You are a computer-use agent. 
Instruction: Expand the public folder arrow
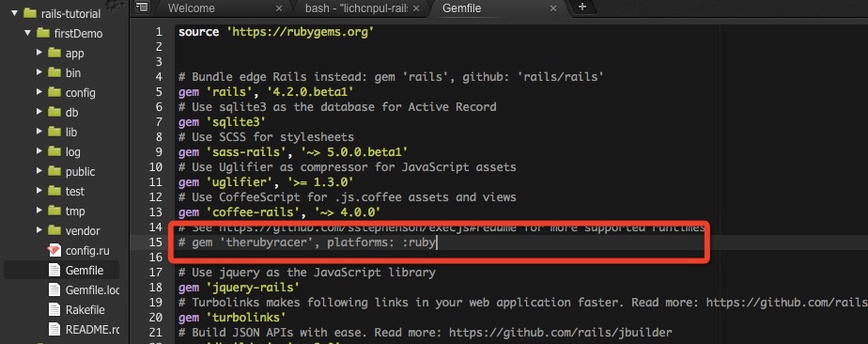tap(39, 171)
